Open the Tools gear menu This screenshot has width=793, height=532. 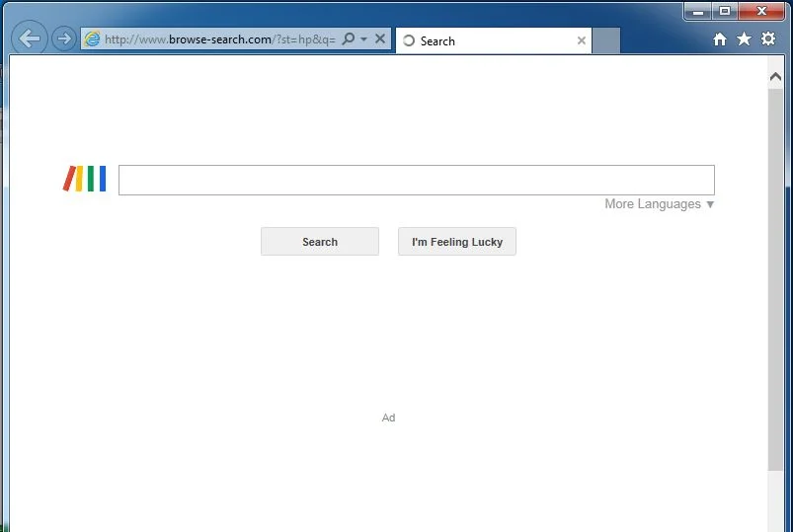pyautogui.click(x=768, y=38)
